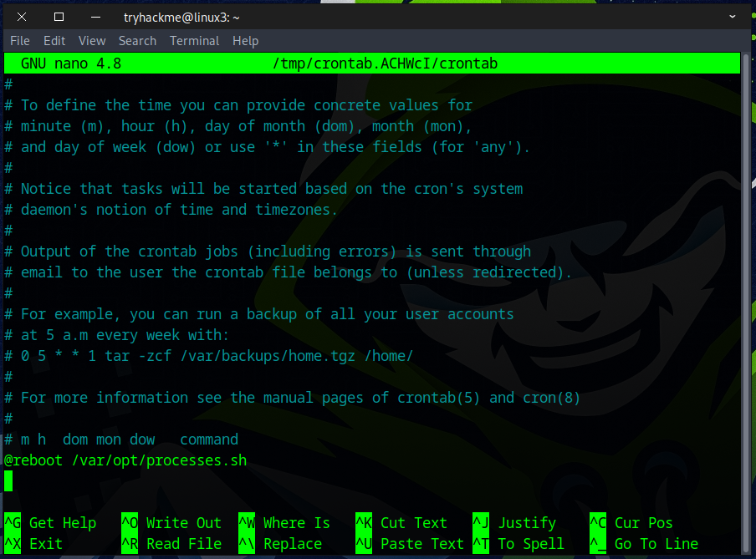Open the File menu
Viewport: 756px width, 559px height.
pyautogui.click(x=19, y=40)
